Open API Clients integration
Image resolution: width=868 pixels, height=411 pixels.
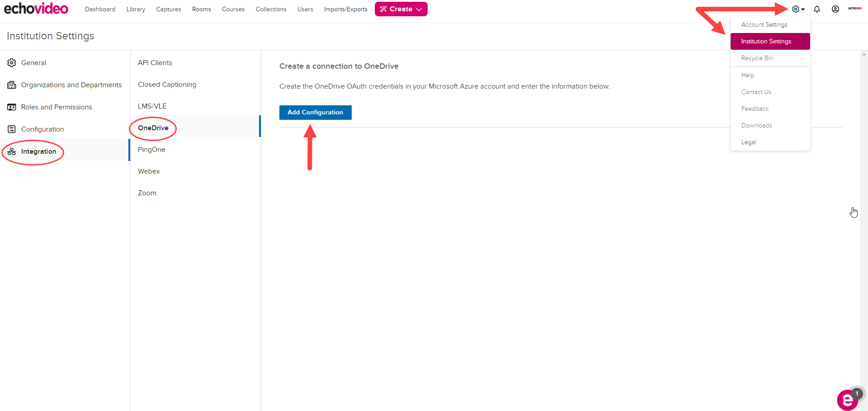196,63
